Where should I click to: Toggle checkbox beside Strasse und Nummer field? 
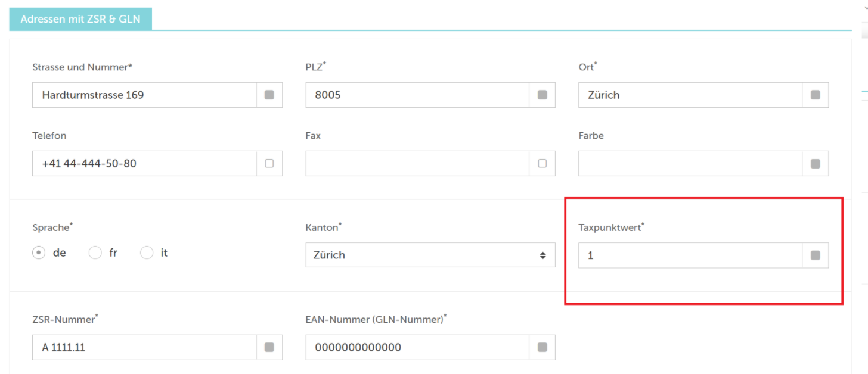(x=269, y=95)
